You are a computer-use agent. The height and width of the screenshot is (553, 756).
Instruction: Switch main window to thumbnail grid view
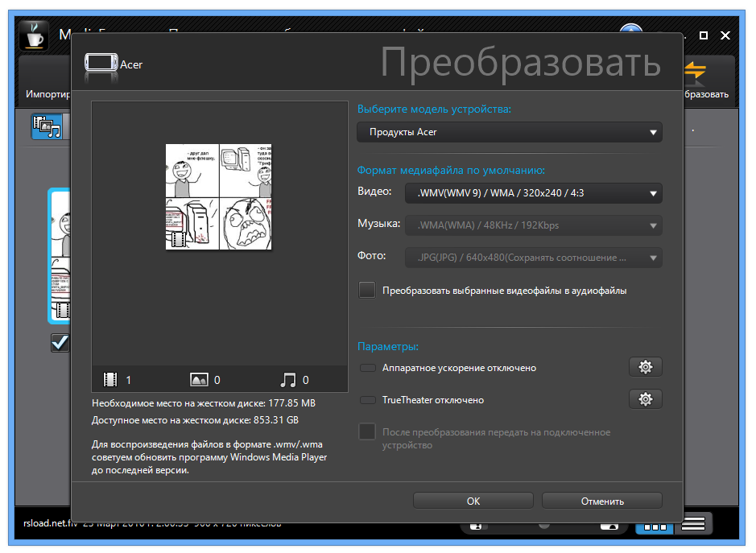pyautogui.click(x=655, y=526)
